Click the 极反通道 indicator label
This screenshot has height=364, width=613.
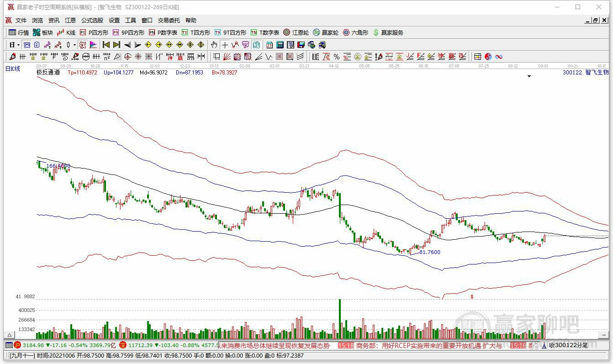pyautogui.click(x=48, y=72)
